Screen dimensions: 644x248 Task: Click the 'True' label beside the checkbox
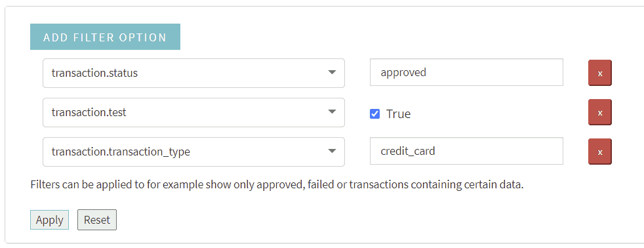[398, 114]
